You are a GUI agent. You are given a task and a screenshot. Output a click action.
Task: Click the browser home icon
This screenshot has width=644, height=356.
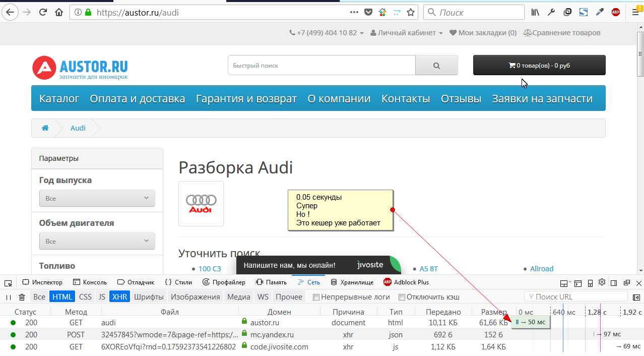click(59, 12)
